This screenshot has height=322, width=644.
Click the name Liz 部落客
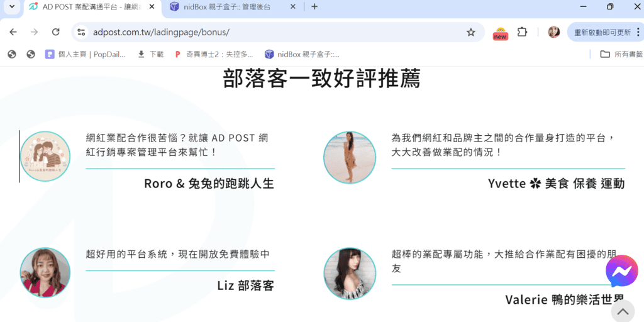tap(246, 286)
